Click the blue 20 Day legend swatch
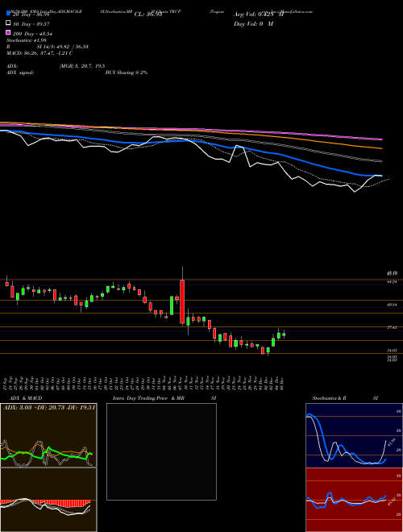This screenshot has width=403, height=532. [x=8, y=14]
